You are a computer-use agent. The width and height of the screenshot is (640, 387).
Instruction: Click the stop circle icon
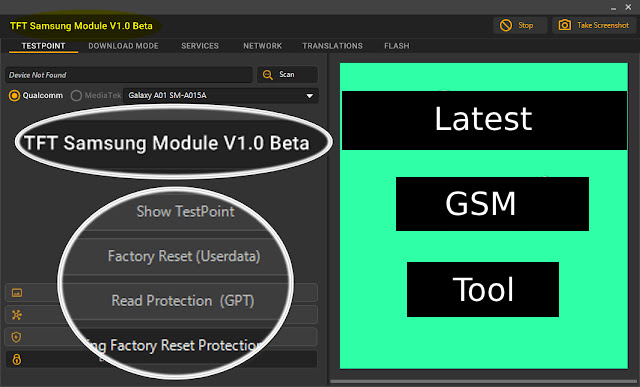coord(506,25)
